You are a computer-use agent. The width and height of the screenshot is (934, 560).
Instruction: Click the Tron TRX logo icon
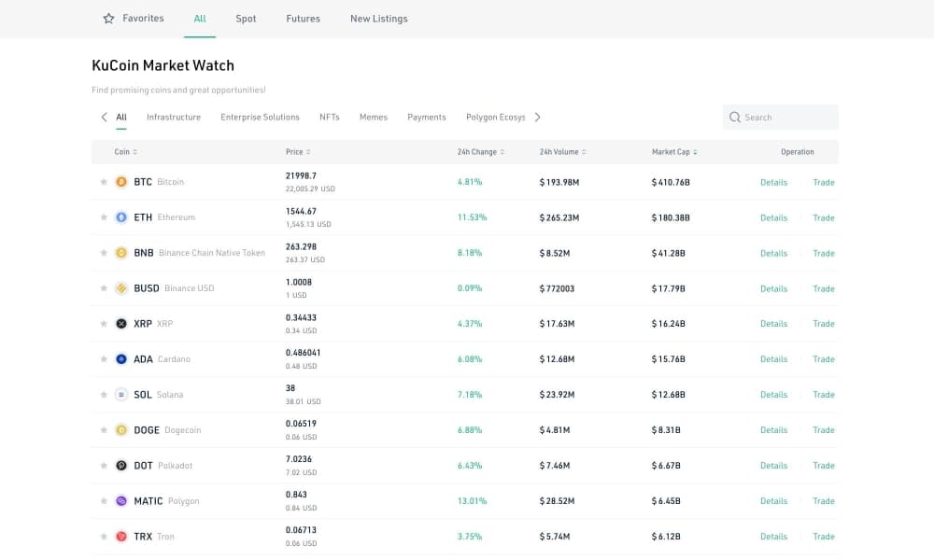(120, 536)
